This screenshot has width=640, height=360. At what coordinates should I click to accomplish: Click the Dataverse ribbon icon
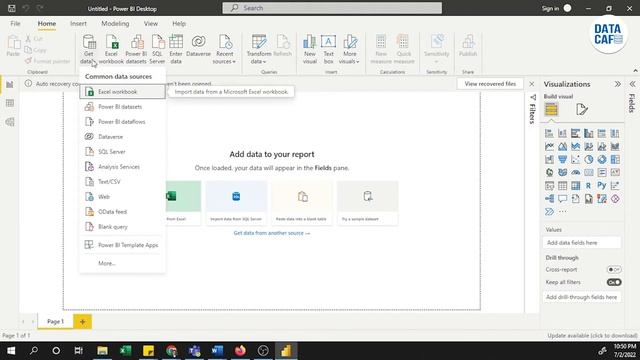click(x=198, y=46)
